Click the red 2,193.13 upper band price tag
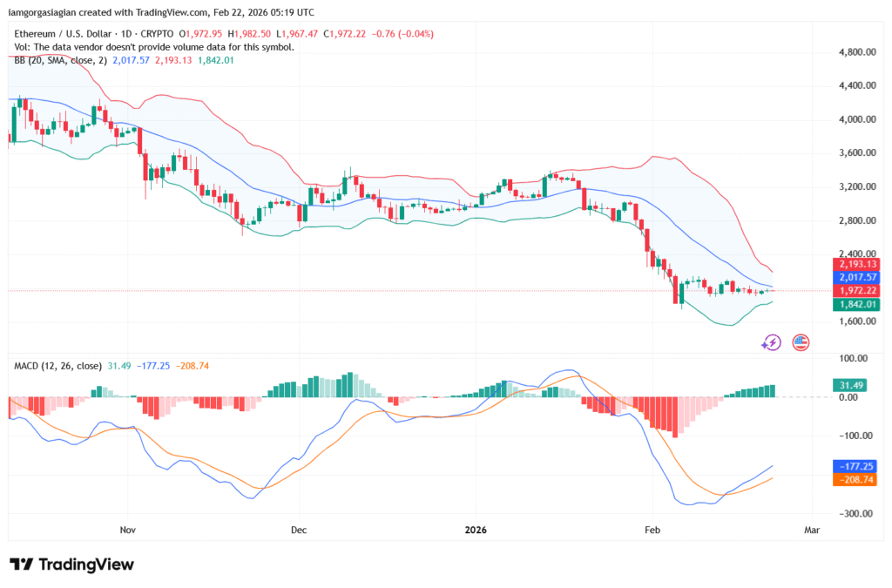This screenshot has width=892, height=588. point(855,264)
